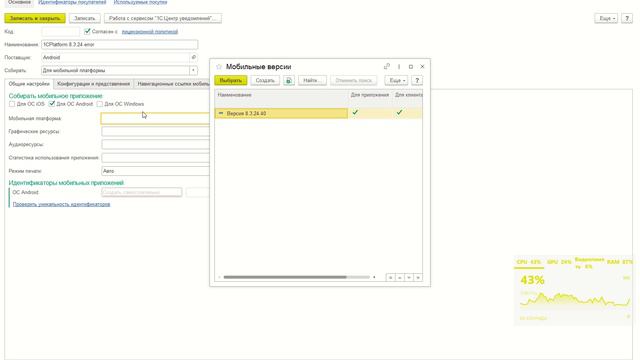
Task: Enable Для ОС Windows checkbox
Action: [x=100, y=104]
